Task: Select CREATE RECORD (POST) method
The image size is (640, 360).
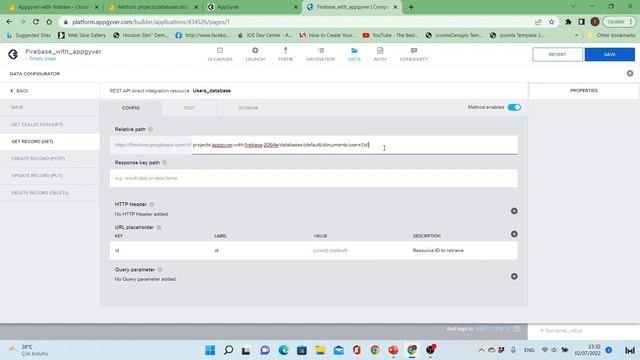Action: coord(49,158)
